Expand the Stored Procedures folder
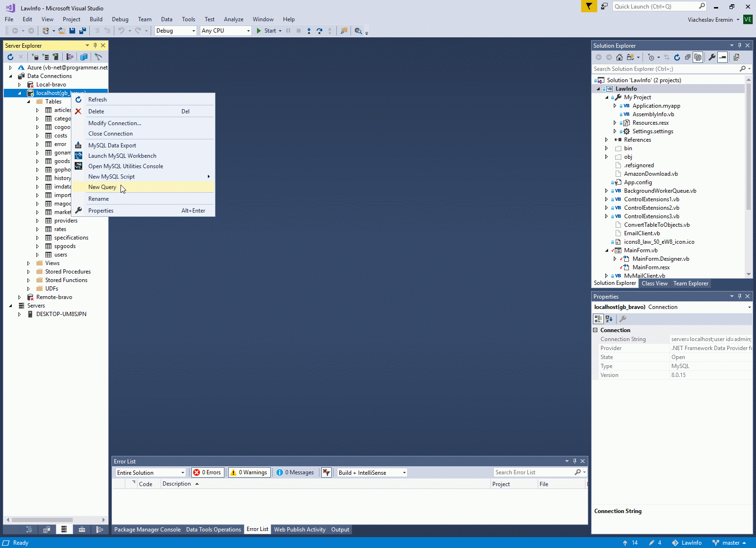Image resolution: width=756 pixels, height=548 pixels. tap(28, 272)
